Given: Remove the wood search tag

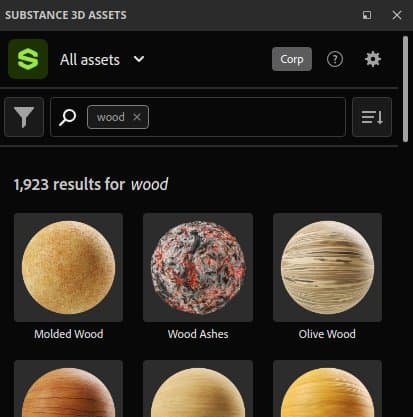Looking at the screenshot, I should pyautogui.click(x=137, y=117).
